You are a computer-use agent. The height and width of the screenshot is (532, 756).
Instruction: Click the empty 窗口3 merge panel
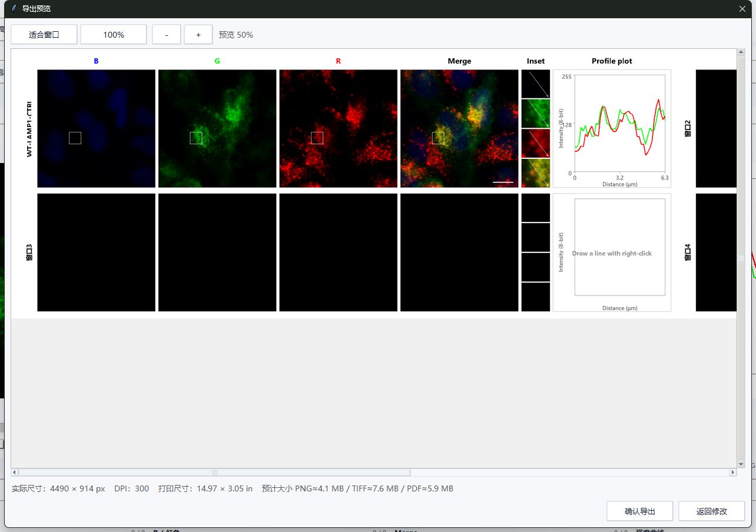point(459,252)
